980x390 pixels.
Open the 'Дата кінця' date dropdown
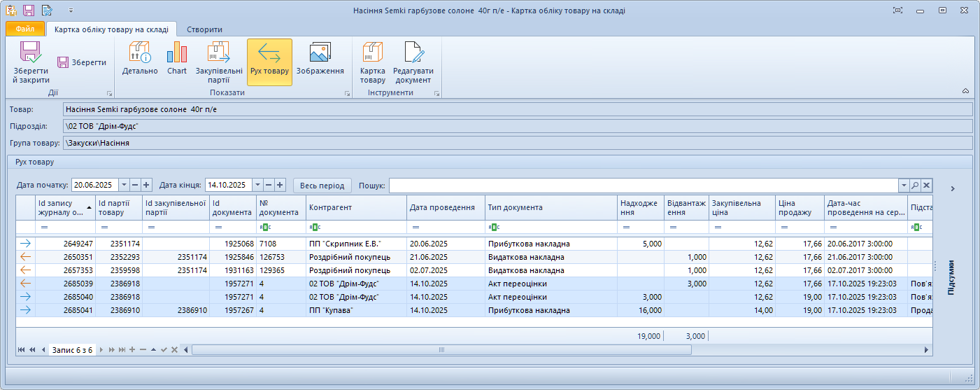[x=257, y=185]
